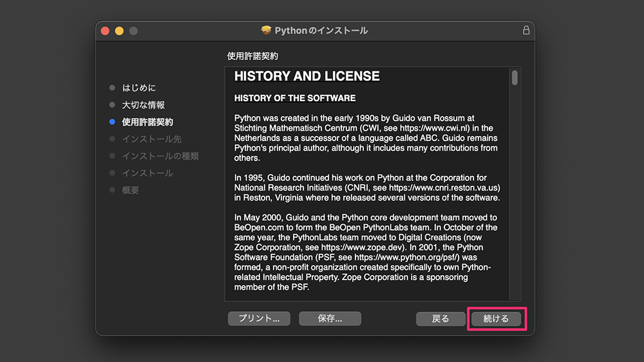The height and width of the screenshot is (362, 644).
Task: Click the HISTORY OF THE SOFTWARE subheading
Action: [295, 98]
